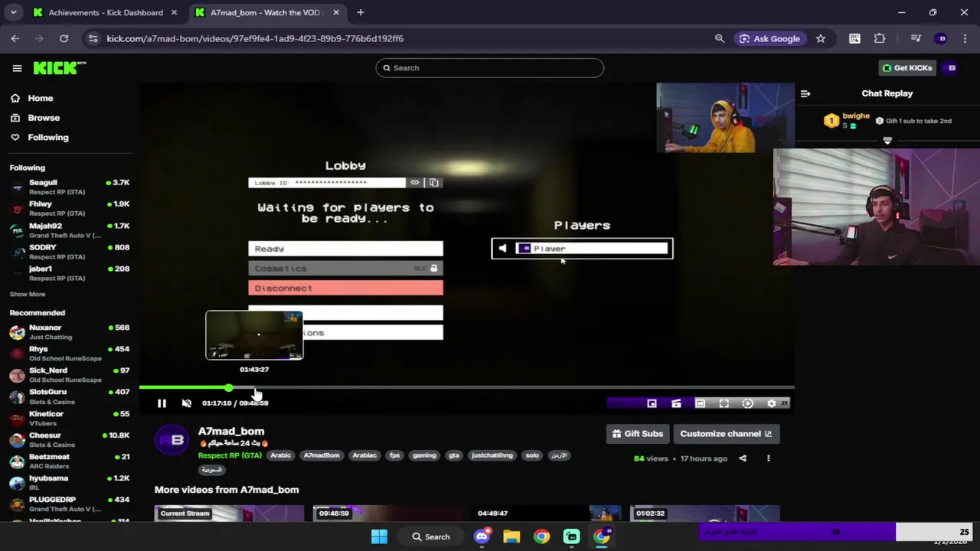Open SODRY channel from sidebar
Screen dimensions: 980x551
tap(69, 252)
